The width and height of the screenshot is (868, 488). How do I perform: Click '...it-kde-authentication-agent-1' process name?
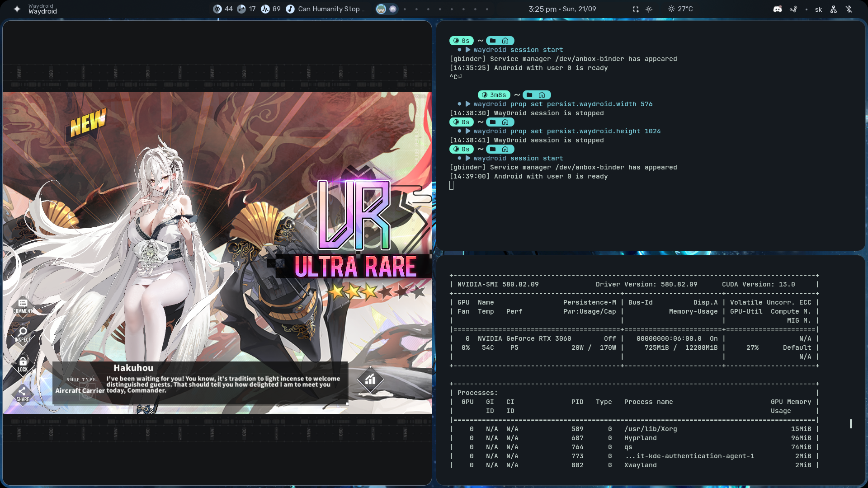pos(689,456)
